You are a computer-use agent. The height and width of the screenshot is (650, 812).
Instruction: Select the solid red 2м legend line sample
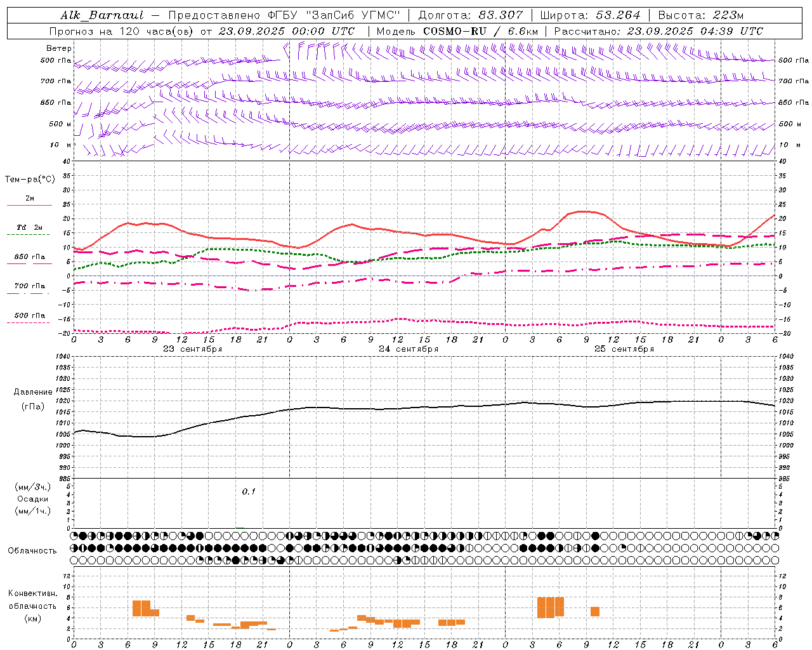[29, 206]
